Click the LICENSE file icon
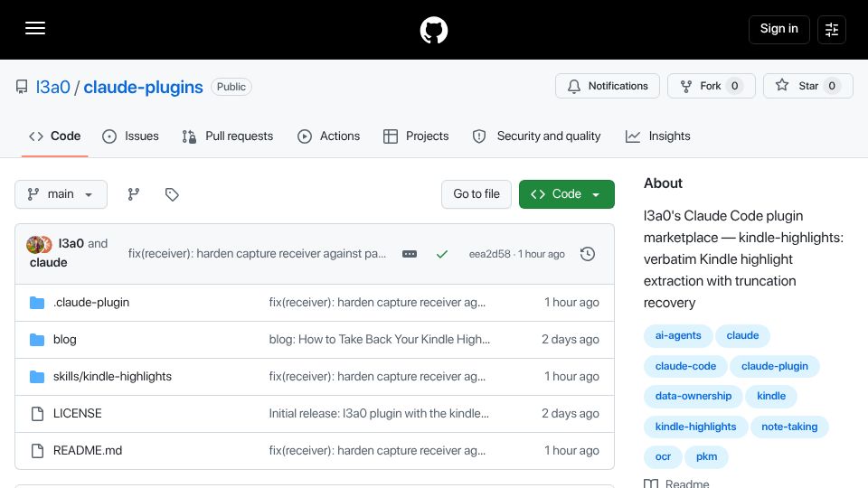 [37, 414]
